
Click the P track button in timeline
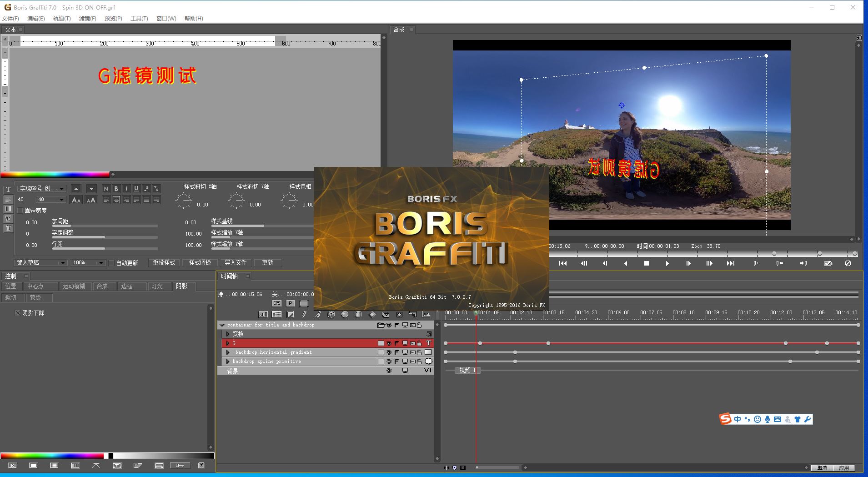click(291, 303)
